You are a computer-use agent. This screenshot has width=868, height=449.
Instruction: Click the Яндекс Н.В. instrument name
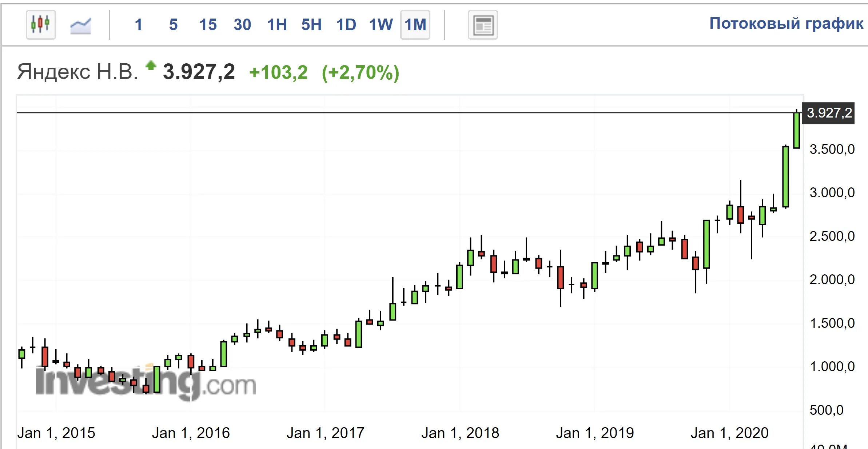(77, 72)
